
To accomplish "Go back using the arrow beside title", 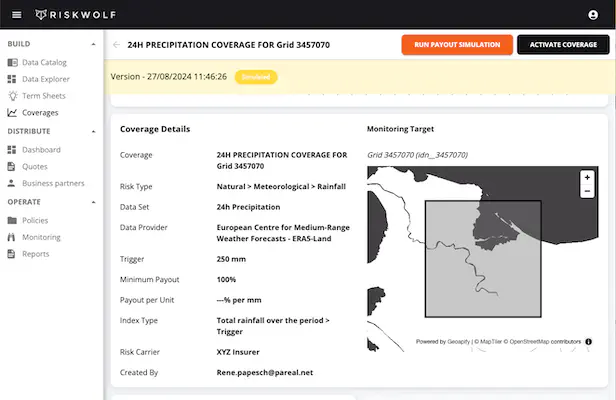I will coord(116,45).
